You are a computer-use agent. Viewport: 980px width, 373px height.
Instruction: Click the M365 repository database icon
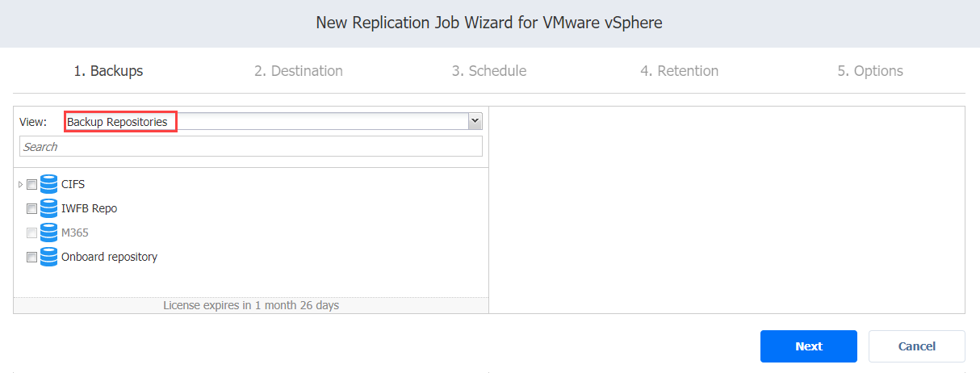click(49, 233)
